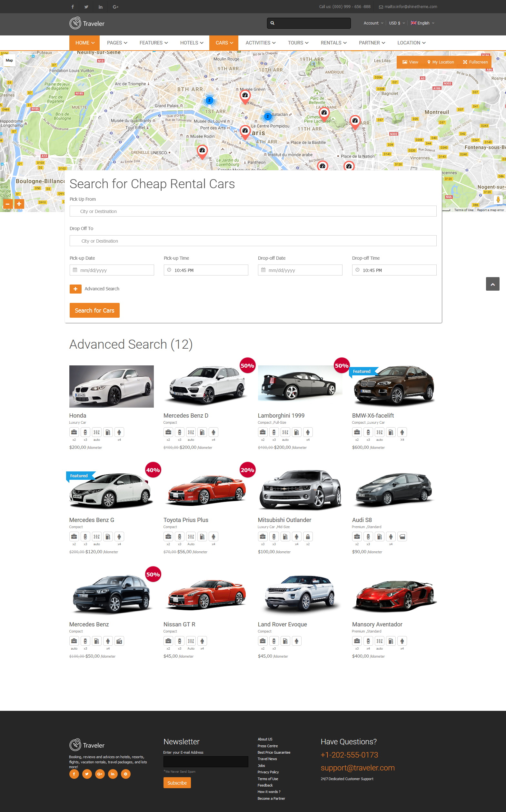Click the Drop-off Time clock icon
This screenshot has width=506, height=812.
[x=357, y=270]
